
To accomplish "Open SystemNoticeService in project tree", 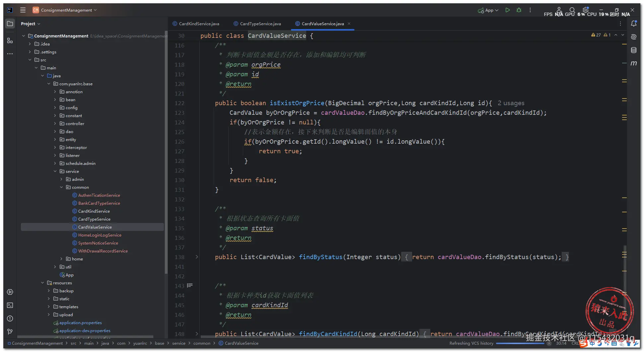I will point(98,243).
